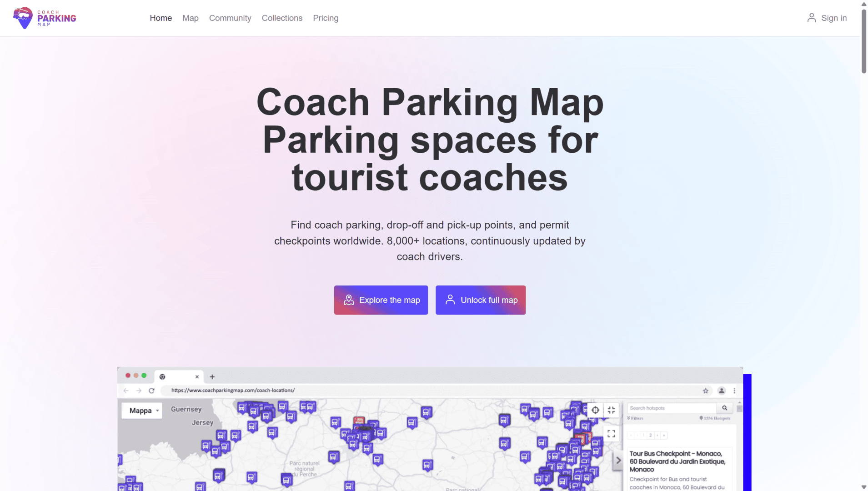Click the bookmark star in the address bar
This screenshot has height=491, width=868.
[x=705, y=391]
